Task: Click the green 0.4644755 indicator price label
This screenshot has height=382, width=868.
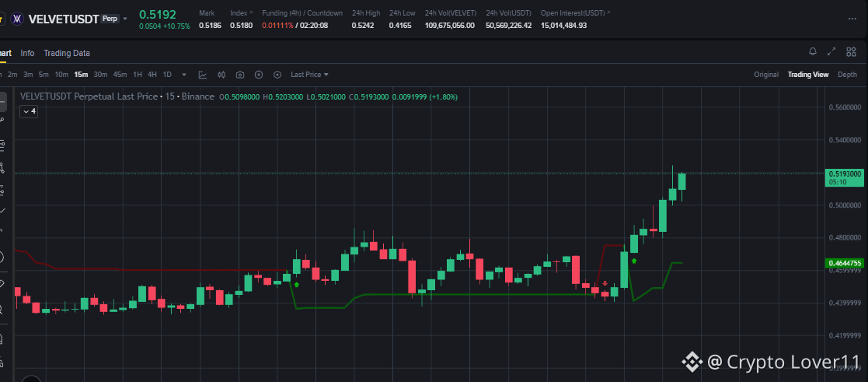Action: click(845, 263)
